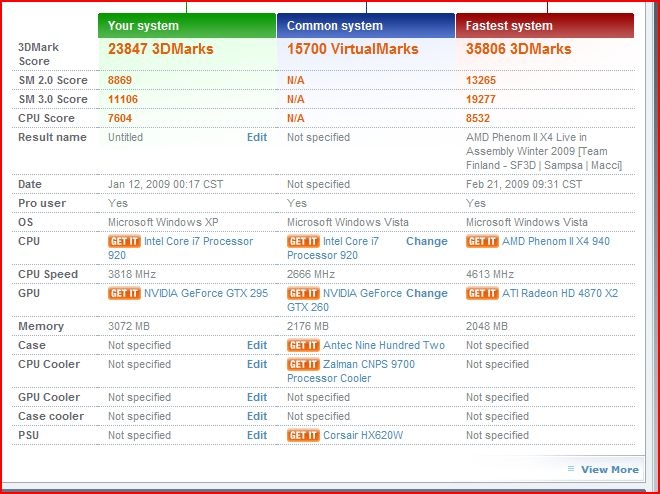Image resolution: width=660 pixels, height=494 pixels.
Task: Select the Fastest system column header
Action: pos(545,25)
